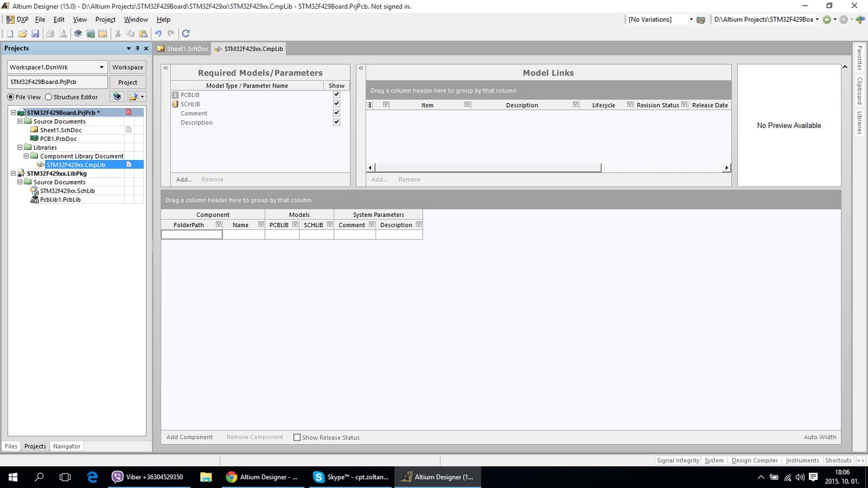Select PcbLib1.PcbLib in project tree
The image size is (868, 488).
pyautogui.click(x=60, y=200)
